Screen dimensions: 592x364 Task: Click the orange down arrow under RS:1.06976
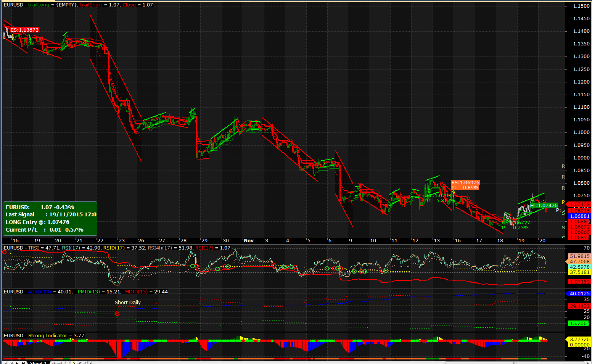pos(454,192)
